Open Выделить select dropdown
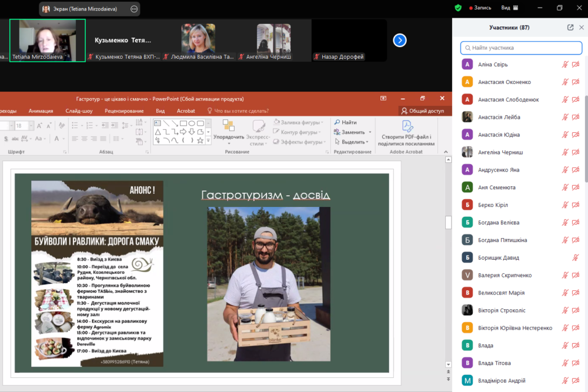The image size is (588, 392). (x=352, y=142)
